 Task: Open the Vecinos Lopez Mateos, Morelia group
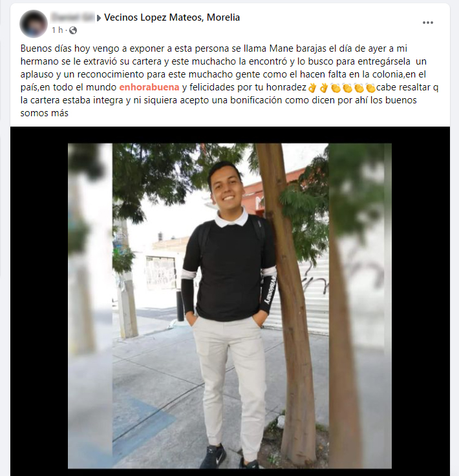172,17
